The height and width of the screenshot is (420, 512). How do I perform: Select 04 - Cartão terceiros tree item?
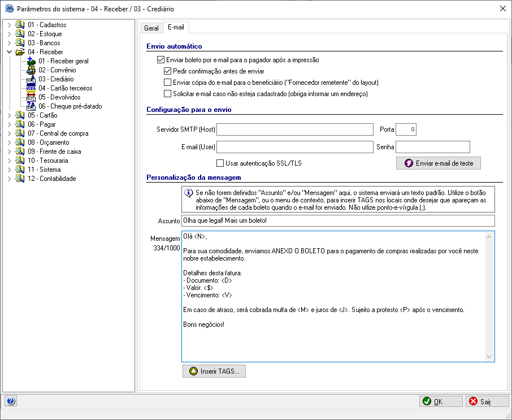66,88
